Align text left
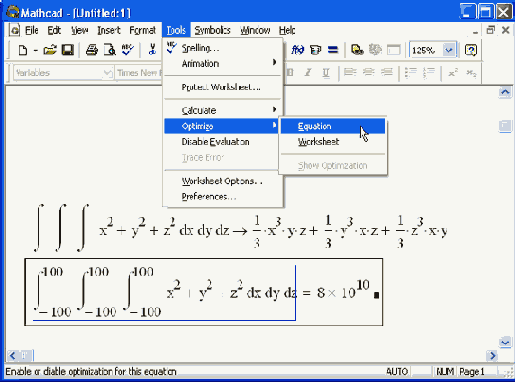 coord(350,72)
